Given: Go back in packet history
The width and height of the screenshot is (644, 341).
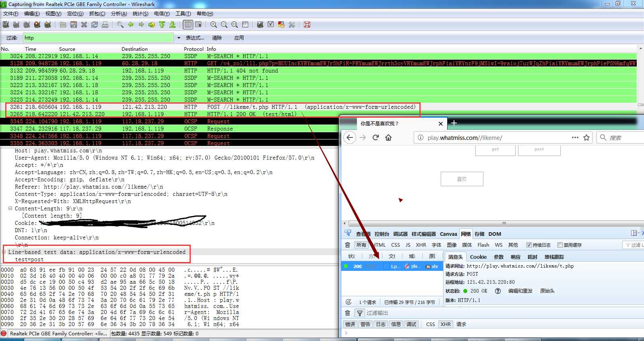Looking at the screenshot, I should pyautogui.click(x=131, y=25).
